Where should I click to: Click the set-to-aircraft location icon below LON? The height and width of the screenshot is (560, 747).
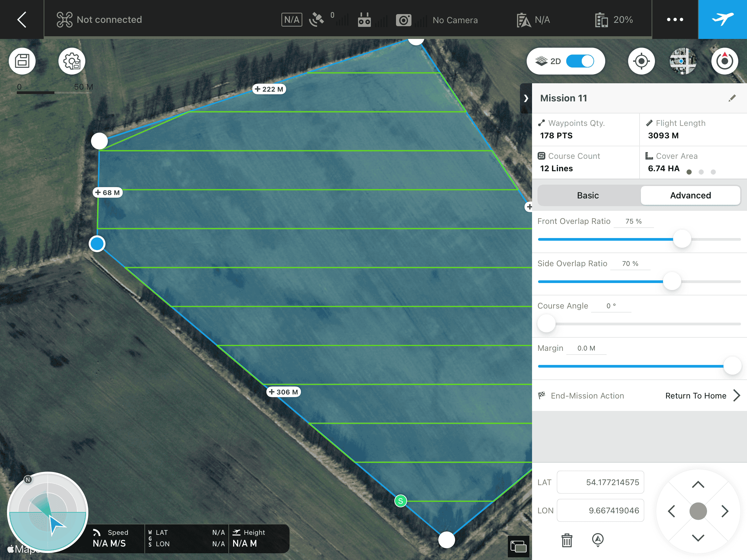pos(598,540)
